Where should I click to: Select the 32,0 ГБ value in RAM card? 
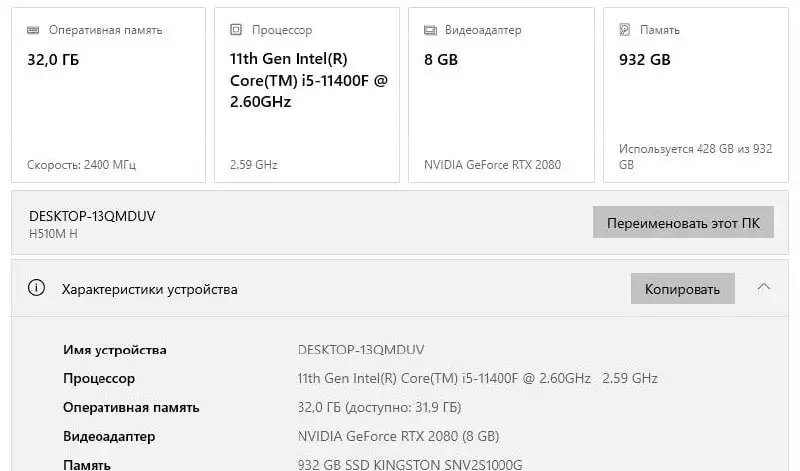(53, 60)
